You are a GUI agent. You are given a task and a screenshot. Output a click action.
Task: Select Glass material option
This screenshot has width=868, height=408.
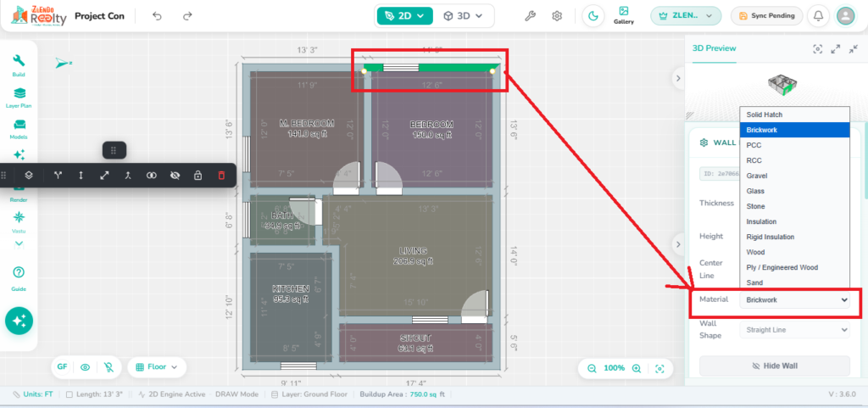[x=794, y=191]
